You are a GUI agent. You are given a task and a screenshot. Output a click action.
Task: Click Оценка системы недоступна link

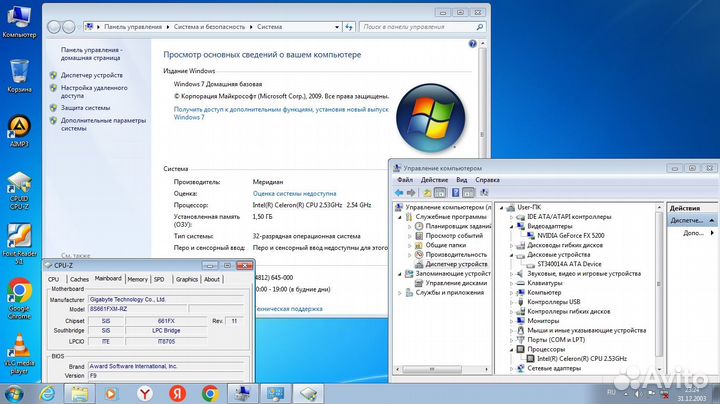pyautogui.click(x=294, y=194)
